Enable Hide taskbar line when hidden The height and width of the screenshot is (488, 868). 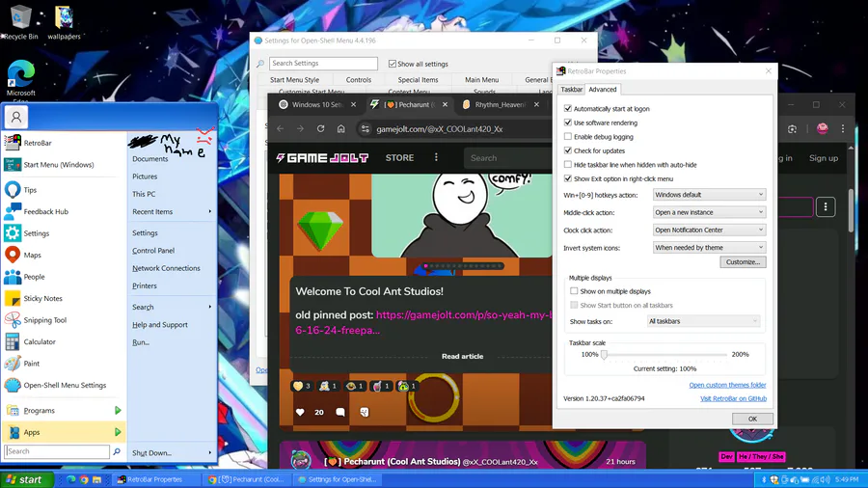pos(567,164)
